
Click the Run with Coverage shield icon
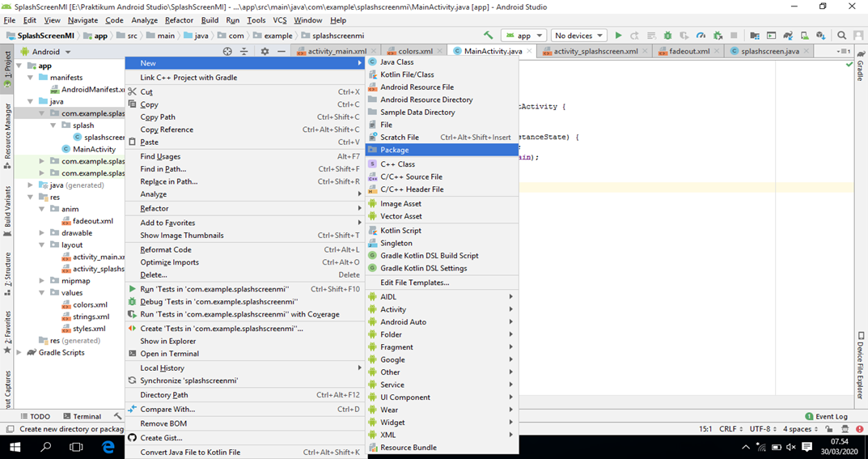684,36
